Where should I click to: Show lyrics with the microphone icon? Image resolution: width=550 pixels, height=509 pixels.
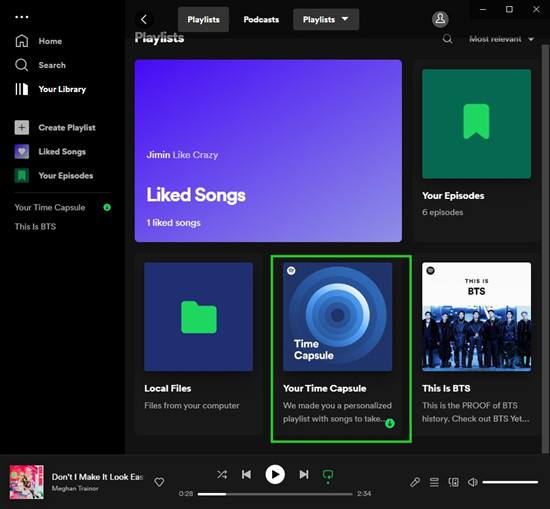click(415, 482)
